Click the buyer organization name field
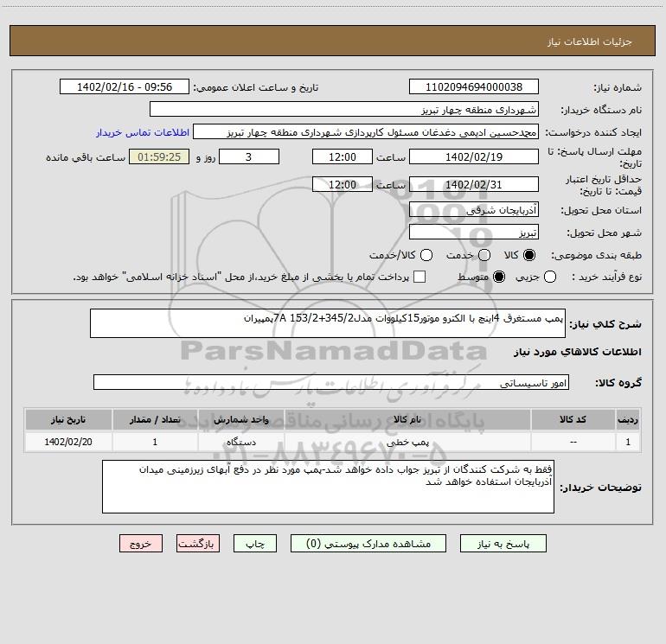The width and height of the screenshot is (666, 644). point(344,109)
